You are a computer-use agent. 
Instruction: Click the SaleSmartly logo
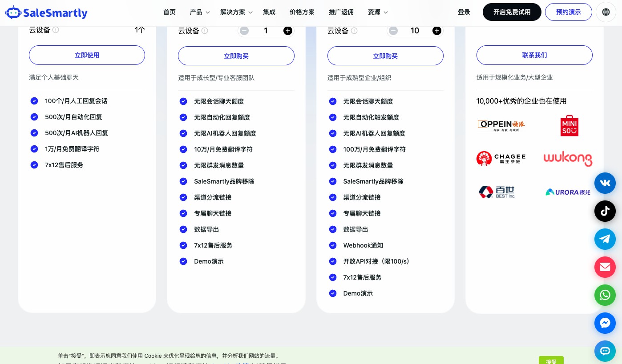pyautogui.click(x=46, y=12)
